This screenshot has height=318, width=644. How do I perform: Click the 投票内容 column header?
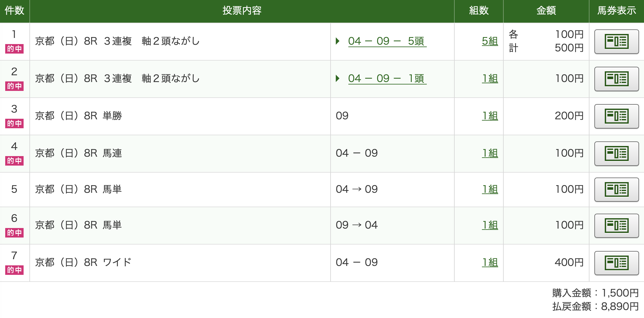tap(242, 11)
